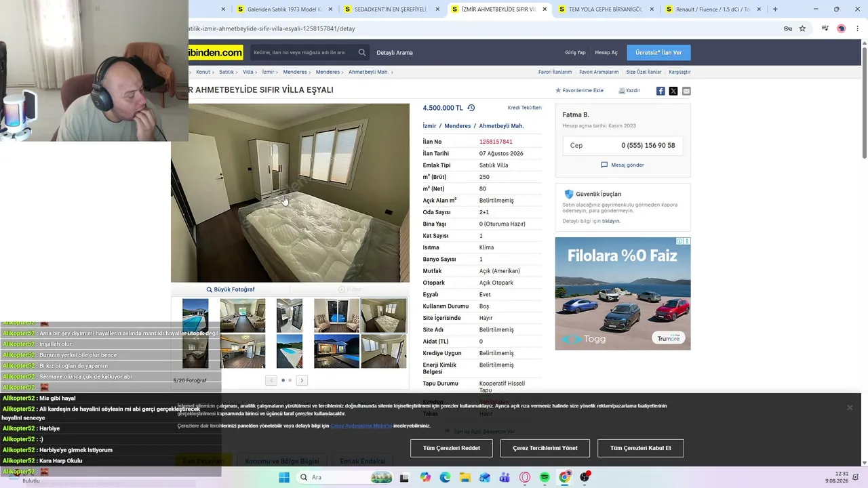Select the living room photo thumbnail
This screenshot has width=868, height=488.
[x=243, y=315]
